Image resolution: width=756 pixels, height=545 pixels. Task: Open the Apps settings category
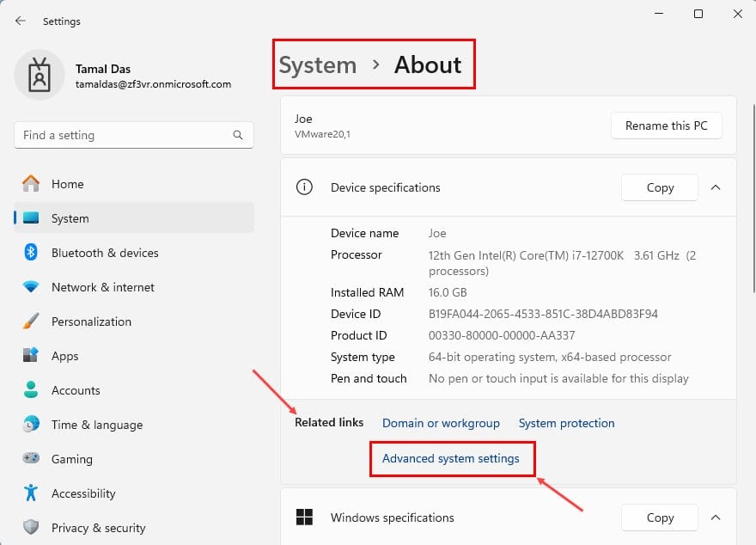click(x=133, y=356)
